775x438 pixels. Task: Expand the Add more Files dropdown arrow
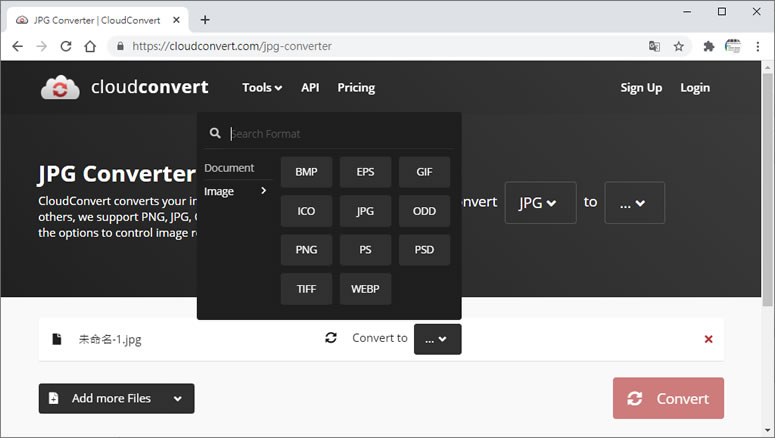point(177,398)
